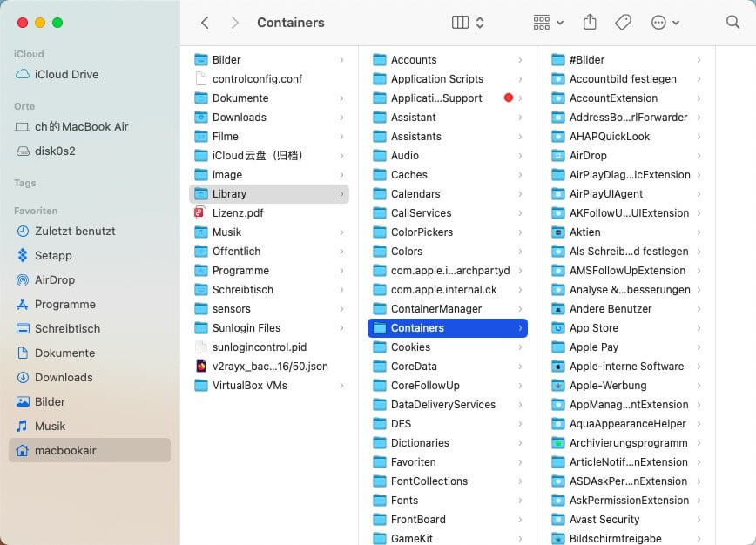Open the grouping options grid dropdown

pyautogui.click(x=548, y=23)
